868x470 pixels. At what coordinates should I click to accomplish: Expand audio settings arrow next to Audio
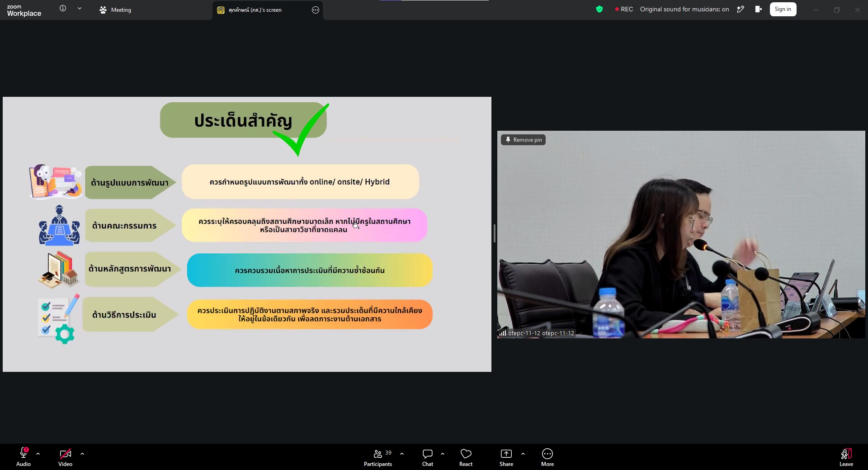[x=38, y=453]
